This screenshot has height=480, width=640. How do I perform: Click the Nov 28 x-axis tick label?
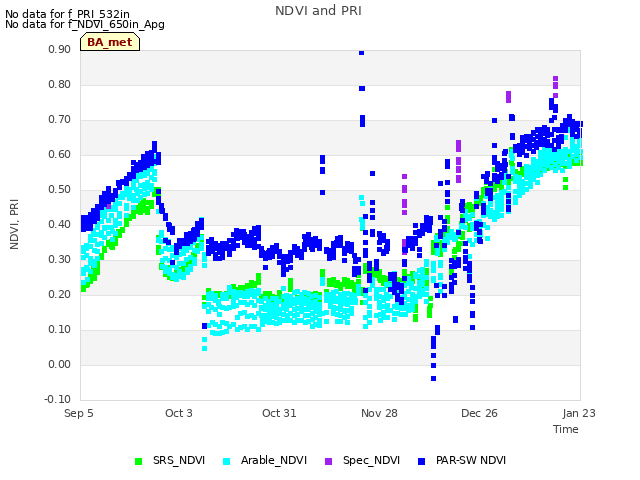click(x=379, y=413)
